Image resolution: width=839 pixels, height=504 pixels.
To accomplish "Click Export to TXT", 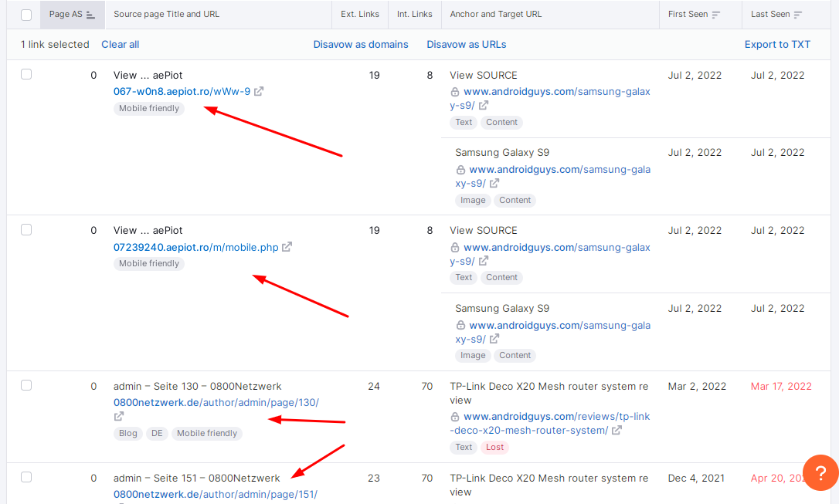I will pyautogui.click(x=777, y=44).
